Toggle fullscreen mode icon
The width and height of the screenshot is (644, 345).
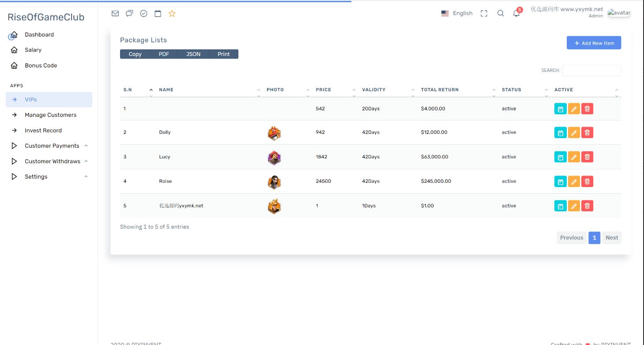[484, 14]
